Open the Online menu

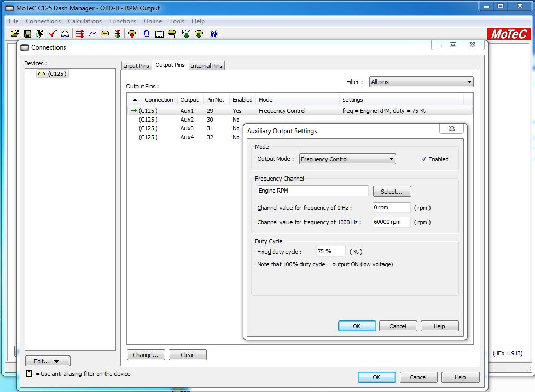point(153,21)
